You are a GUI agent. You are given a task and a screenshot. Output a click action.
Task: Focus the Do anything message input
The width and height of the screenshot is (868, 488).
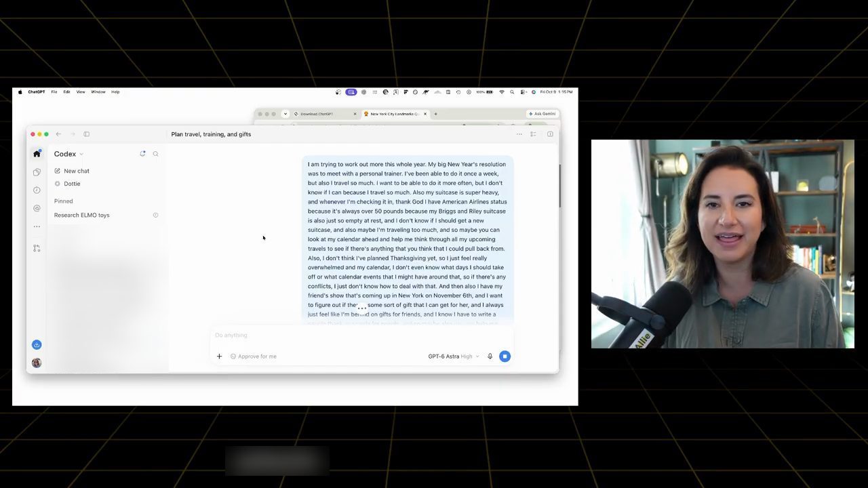tap(361, 335)
